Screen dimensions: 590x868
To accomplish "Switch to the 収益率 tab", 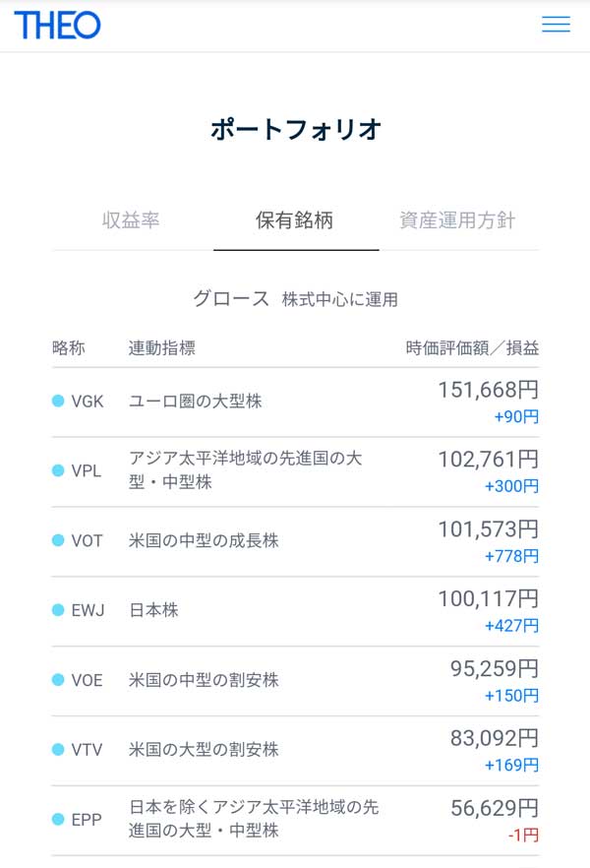I will click(x=131, y=220).
